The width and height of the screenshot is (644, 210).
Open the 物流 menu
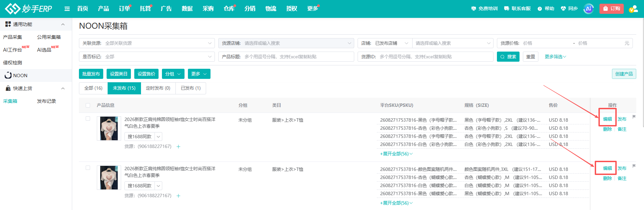(x=271, y=9)
